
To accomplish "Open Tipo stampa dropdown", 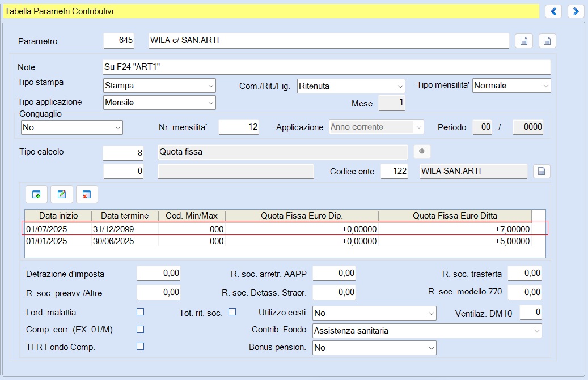I will click(159, 86).
